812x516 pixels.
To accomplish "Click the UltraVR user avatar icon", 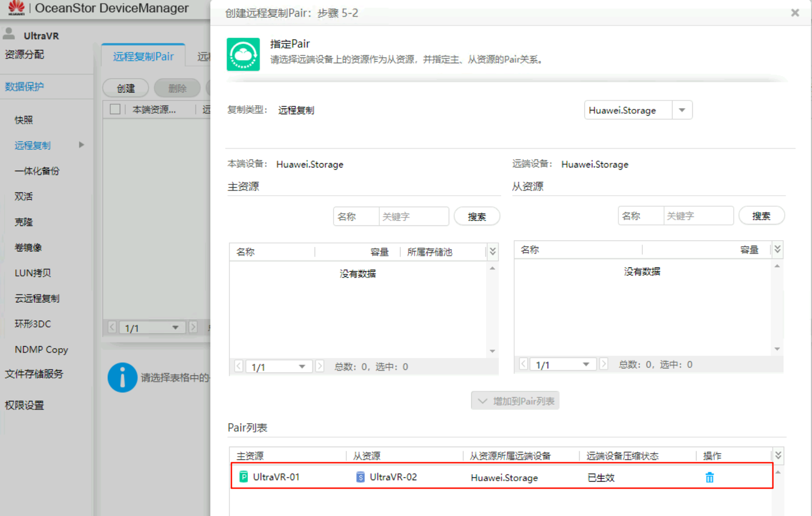I will [x=9, y=34].
